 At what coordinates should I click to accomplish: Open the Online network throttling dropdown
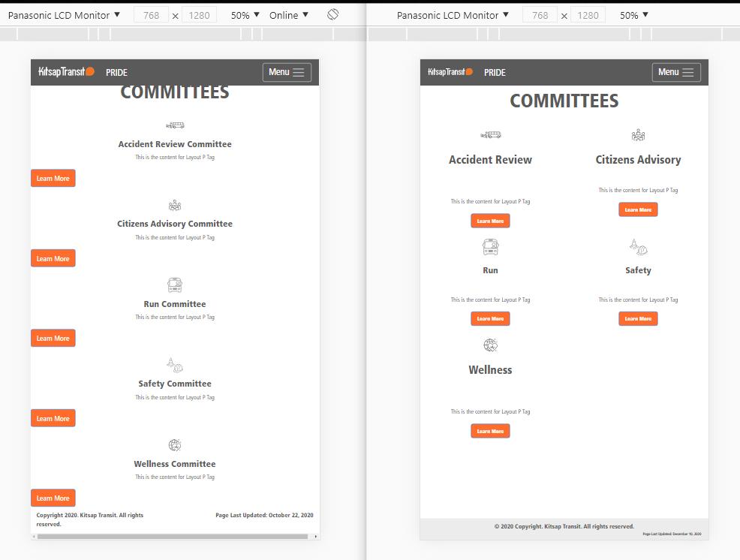point(288,15)
